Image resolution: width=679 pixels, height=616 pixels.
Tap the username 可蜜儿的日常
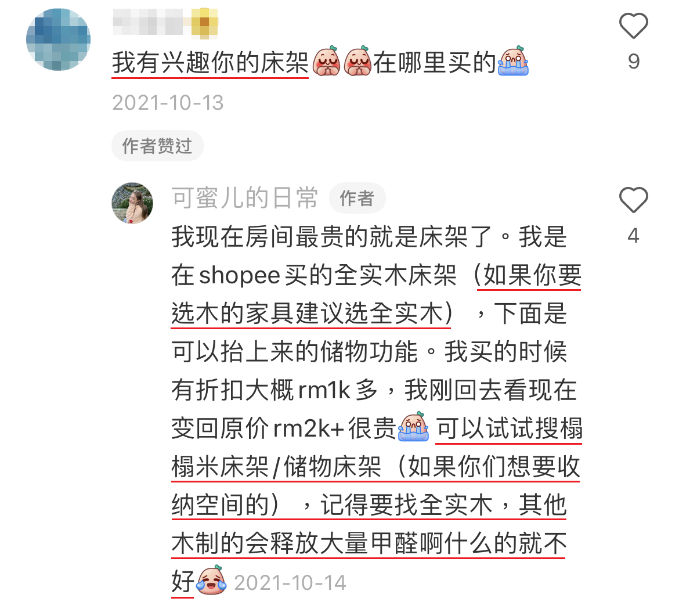click(x=245, y=198)
